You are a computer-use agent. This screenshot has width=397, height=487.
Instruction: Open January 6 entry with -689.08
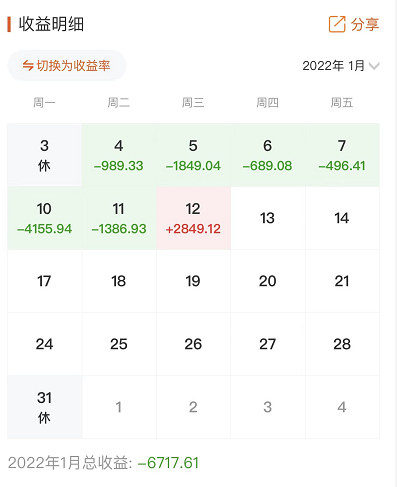268,155
